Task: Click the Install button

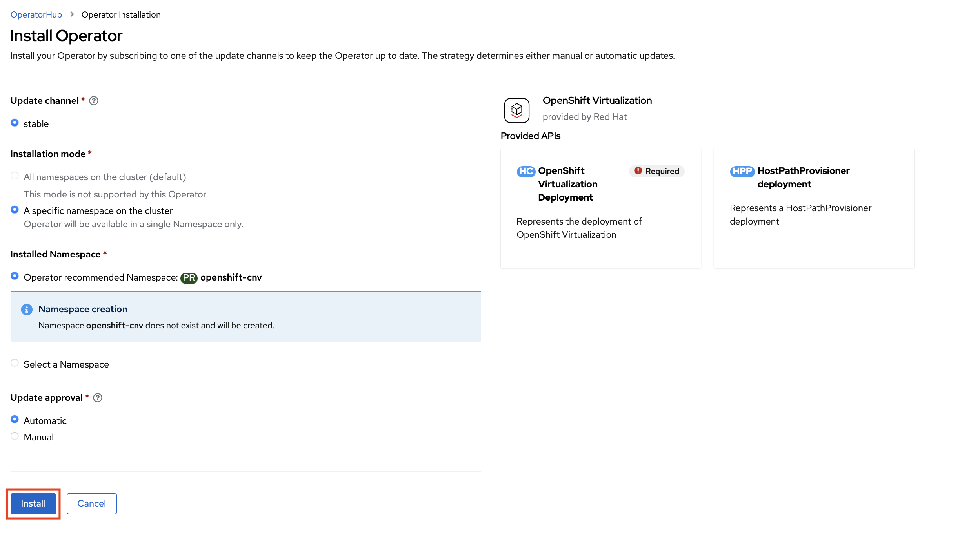Action: tap(33, 503)
